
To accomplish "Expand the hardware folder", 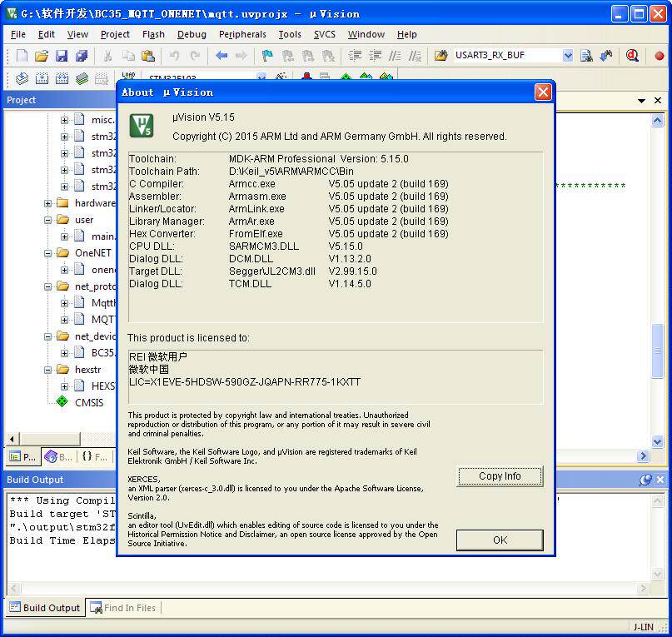I will (48, 203).
